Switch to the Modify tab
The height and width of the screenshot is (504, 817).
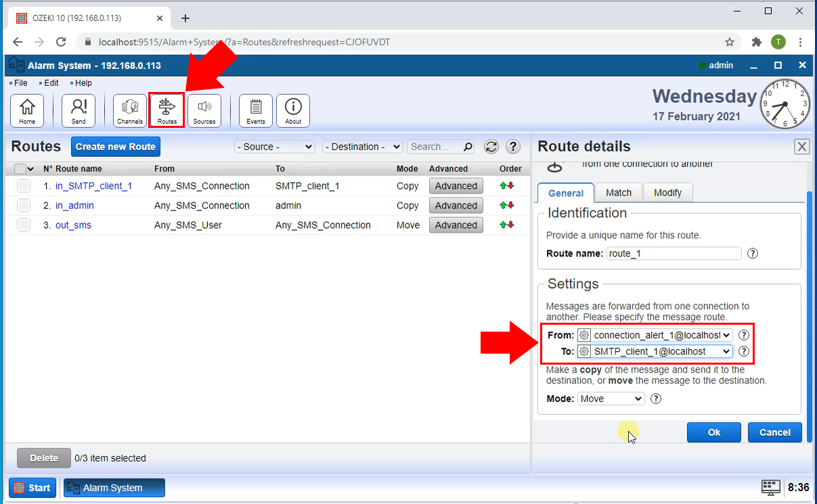pyautogui.click(x=668, y=193)
